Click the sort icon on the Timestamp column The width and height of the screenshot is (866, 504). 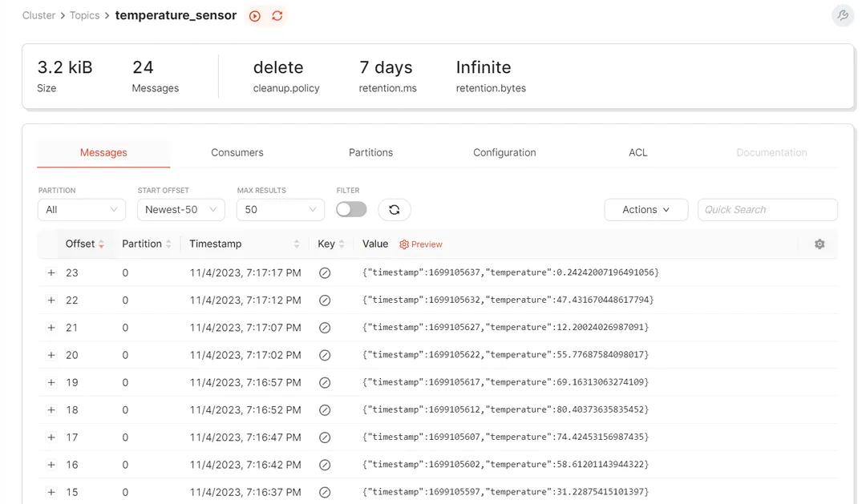pyautogui.click(x=294, y=244)
